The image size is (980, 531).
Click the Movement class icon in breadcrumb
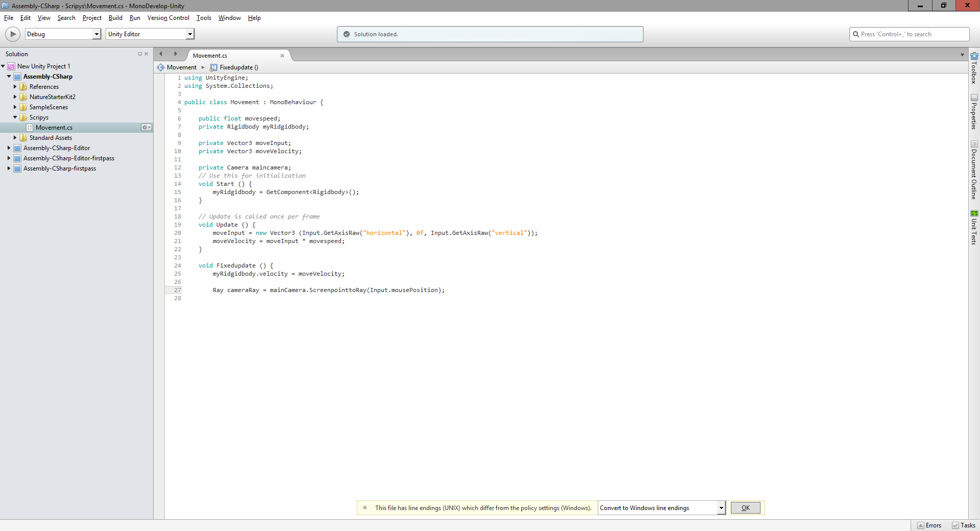[161, 67]
